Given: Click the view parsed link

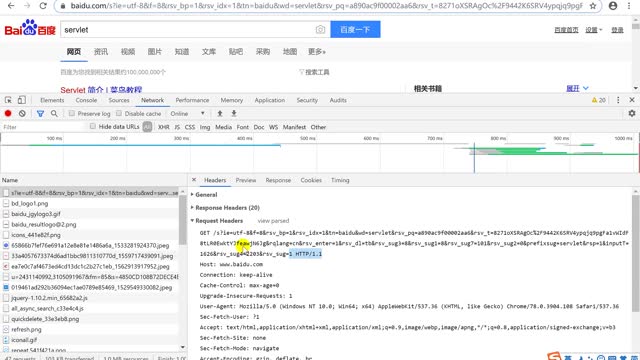Looking at the screenshot, I should tap(273, 221).
